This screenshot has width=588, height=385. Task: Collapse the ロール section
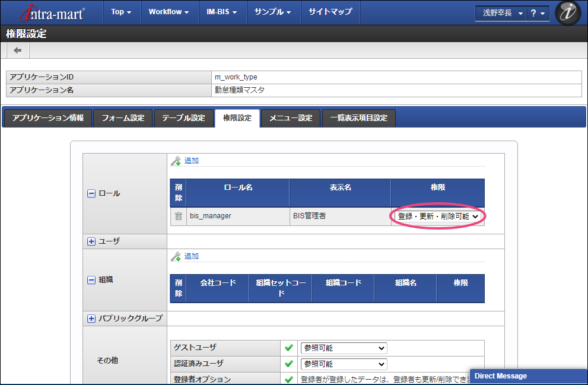(x=91, y=193)
